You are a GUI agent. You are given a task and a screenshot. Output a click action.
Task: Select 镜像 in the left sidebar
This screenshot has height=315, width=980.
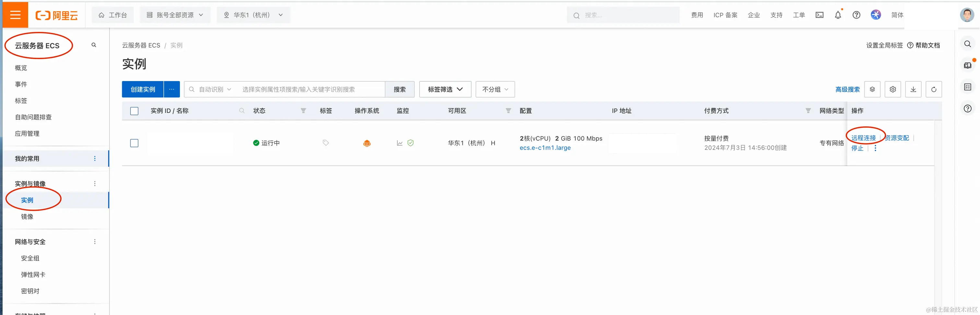pos(27,216)
